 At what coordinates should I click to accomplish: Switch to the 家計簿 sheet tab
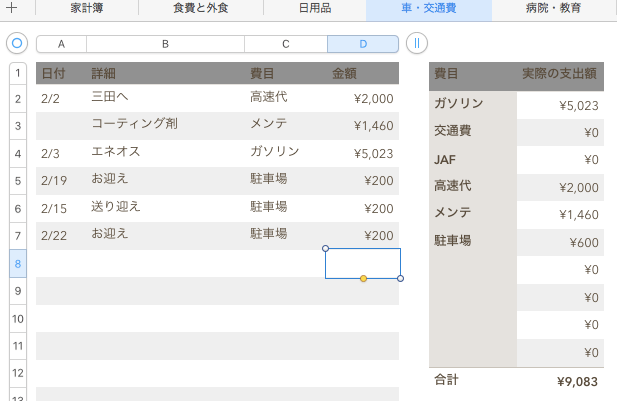[87, 7]
